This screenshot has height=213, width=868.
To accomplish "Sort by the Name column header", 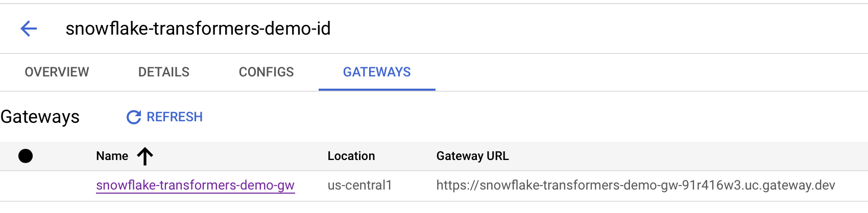I will [112, 156].
